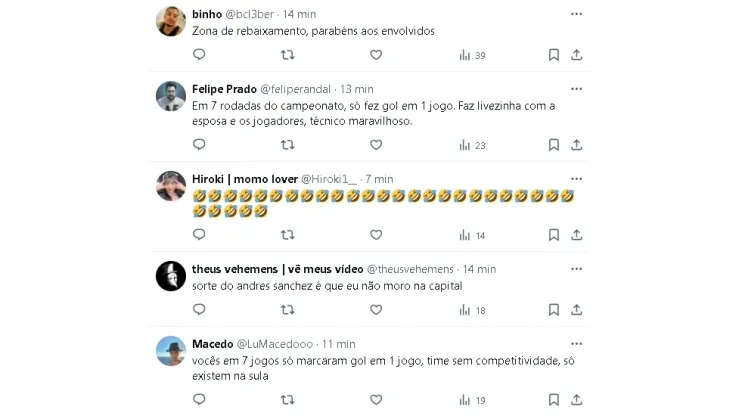Reply to theus vehemens' tweet
Screen dimensions: 740x416
[x=198, y=310]
